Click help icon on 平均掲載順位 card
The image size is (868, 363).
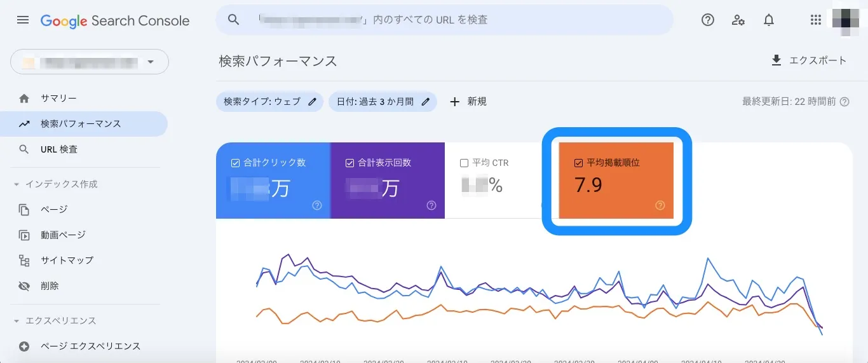660,205
